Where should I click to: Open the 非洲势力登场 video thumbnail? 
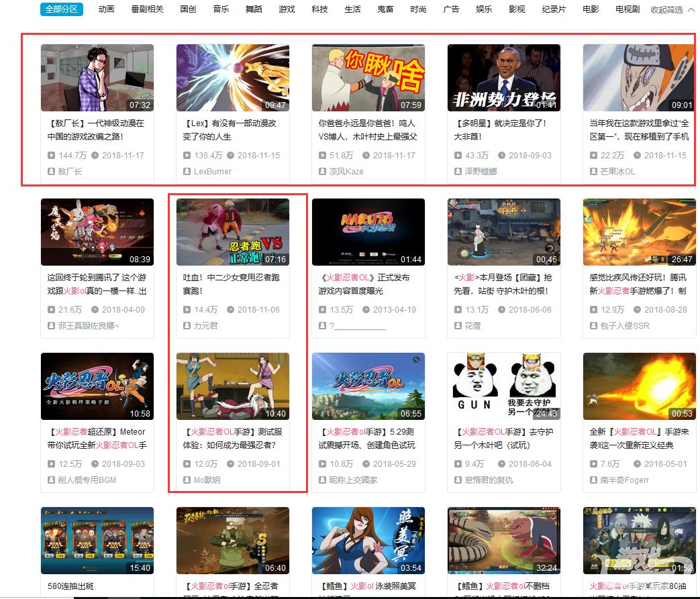[504, 78]
